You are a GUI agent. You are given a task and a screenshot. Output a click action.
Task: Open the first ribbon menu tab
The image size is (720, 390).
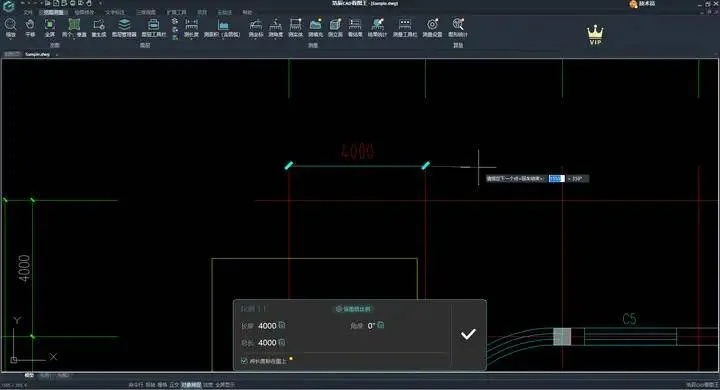click(x=28, y=12)
